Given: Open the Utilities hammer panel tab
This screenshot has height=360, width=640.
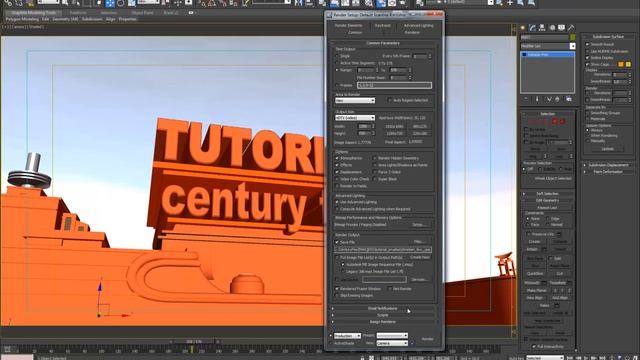Looking at the screenshot, I should (x=571, y=27).
